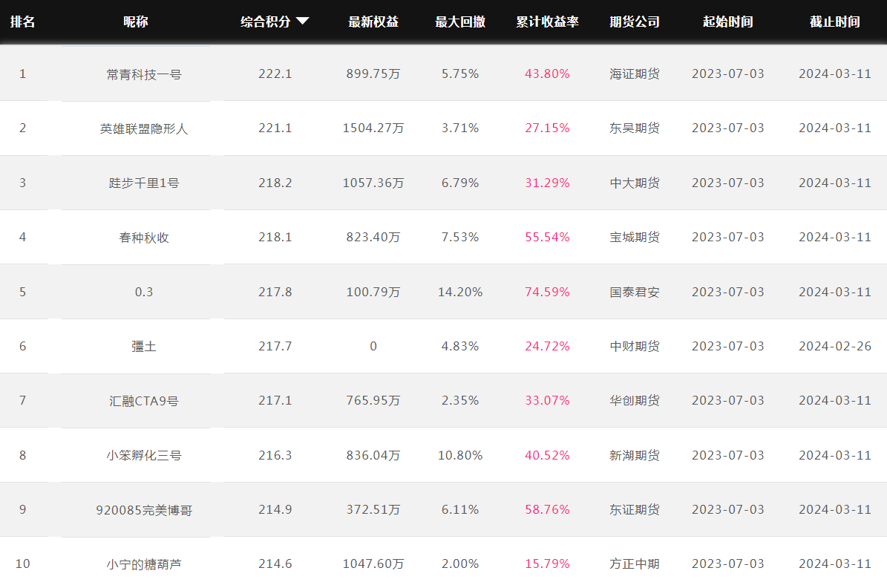Click the 排名 column header
Viewport: 887px width, 588px height.
click(x=22, y=22)
